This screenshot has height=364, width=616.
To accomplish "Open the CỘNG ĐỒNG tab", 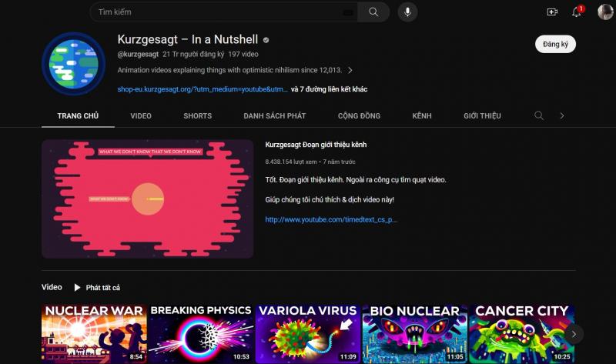I will pyautogui.click(x=359, y=116).
